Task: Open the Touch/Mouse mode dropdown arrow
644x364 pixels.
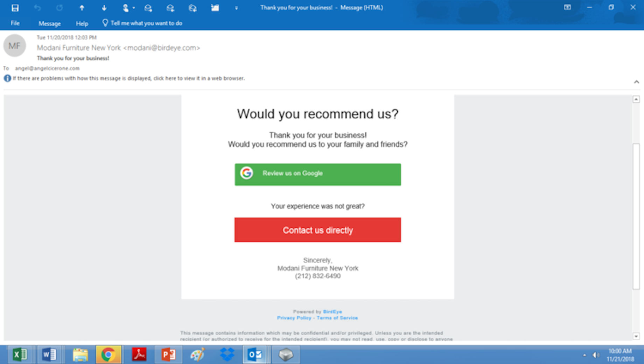Action: (x=134, y=8)
